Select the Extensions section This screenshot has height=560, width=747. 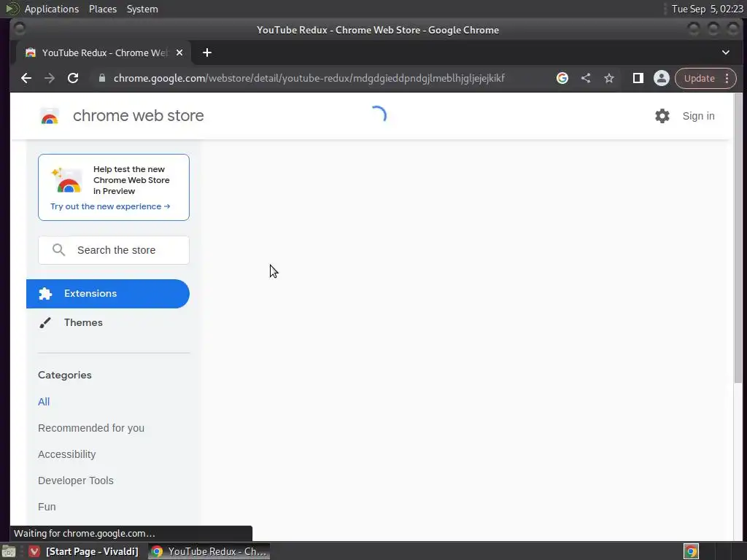[x=108, y=293]
